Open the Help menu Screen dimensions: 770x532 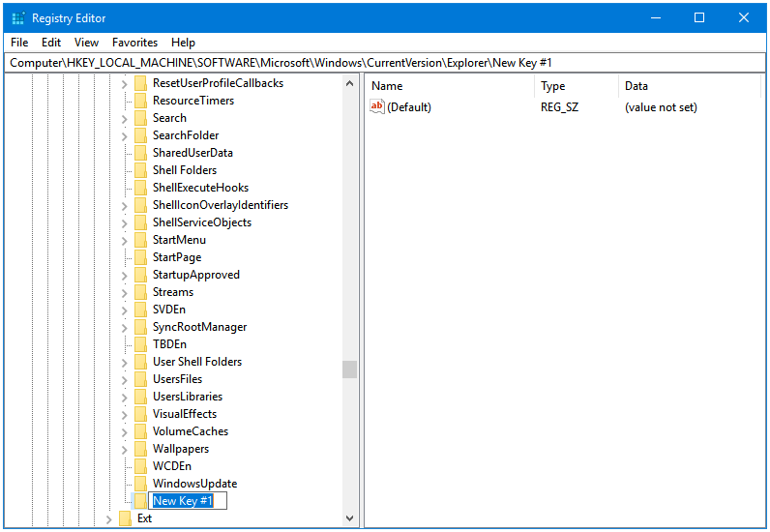pos(183,43)
